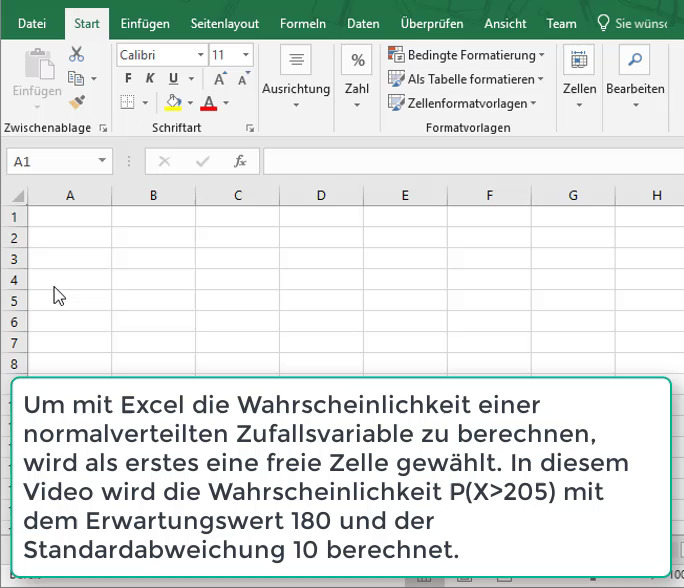Switch to the Team tab
The width and height of the screenshot is (684, 588).
click(561, 24)
